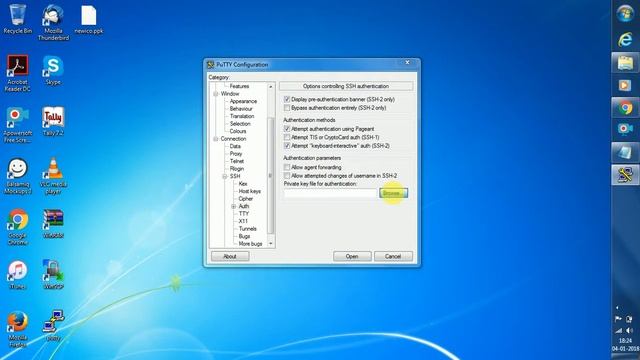
Task: Enable Allow attempted changes of username
Action: (x=287, y=176)
